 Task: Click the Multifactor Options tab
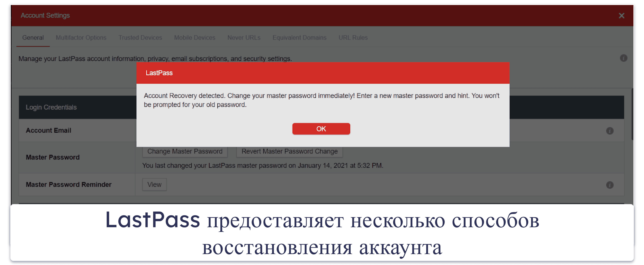point(81,38)
